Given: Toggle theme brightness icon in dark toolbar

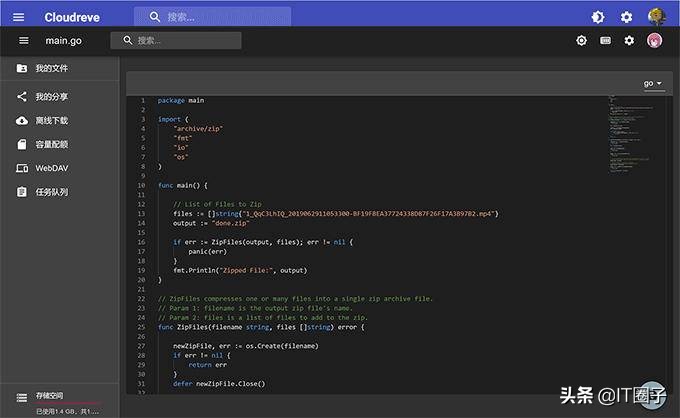Looking at the screenshot, I should click(x=581, y=40).
